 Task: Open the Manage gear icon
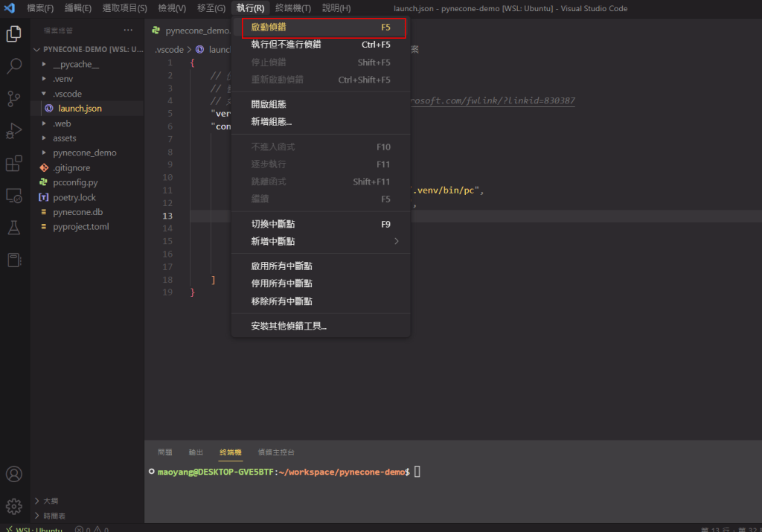click(x=13, y=506)
